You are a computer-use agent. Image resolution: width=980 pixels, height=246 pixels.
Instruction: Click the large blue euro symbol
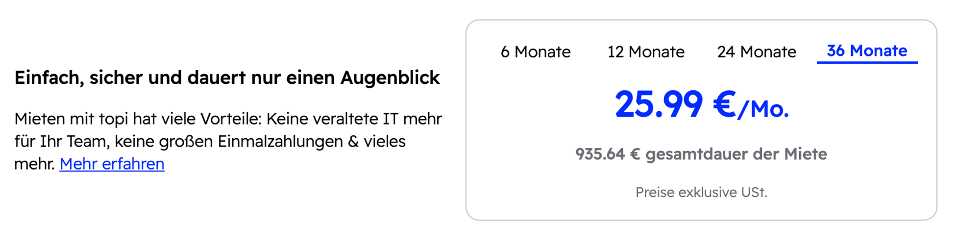[x=724, y=105]
